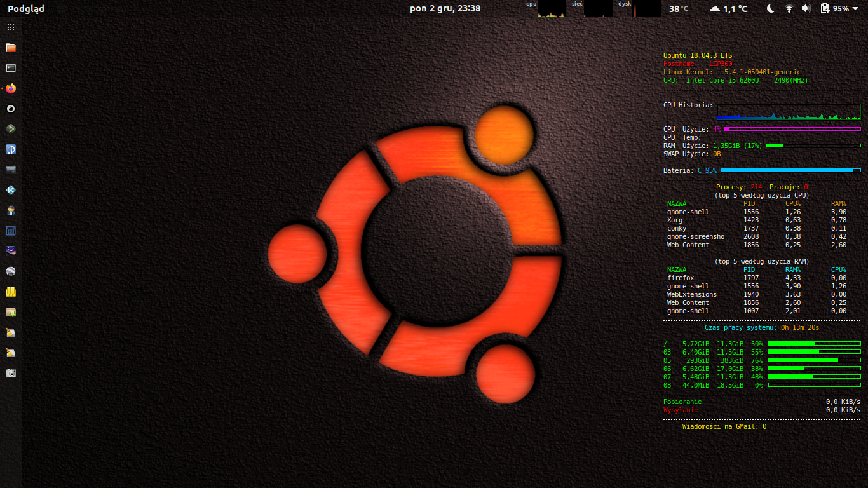
Task: Open the yellow blocks app in the dock
Action: coord(10,292)
